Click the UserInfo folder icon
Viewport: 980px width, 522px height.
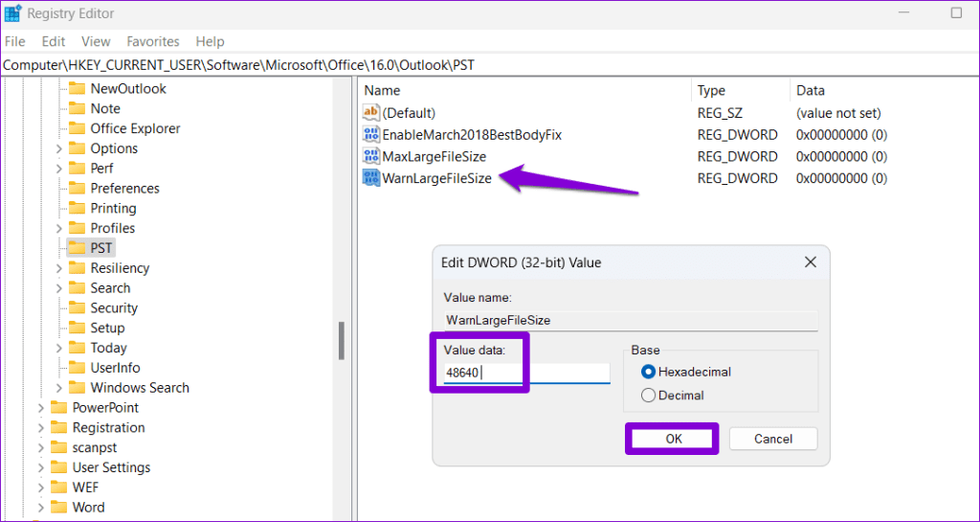click(x=77, y=368)
